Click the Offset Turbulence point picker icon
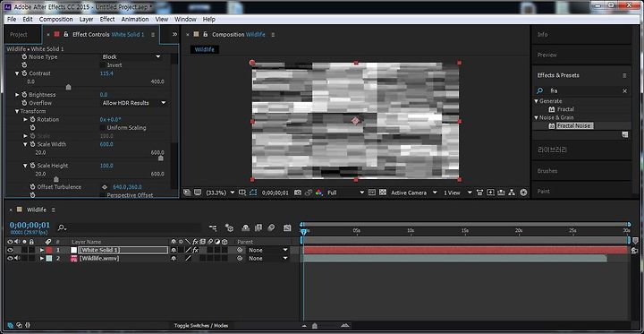Screen dimensions: 644x334 (105, 187)
